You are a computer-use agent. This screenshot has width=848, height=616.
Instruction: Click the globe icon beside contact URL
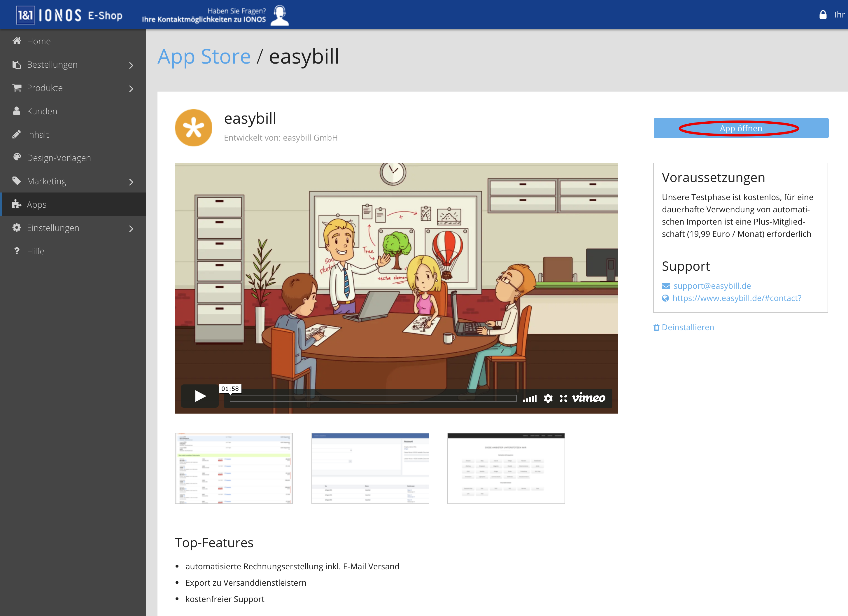665,298
